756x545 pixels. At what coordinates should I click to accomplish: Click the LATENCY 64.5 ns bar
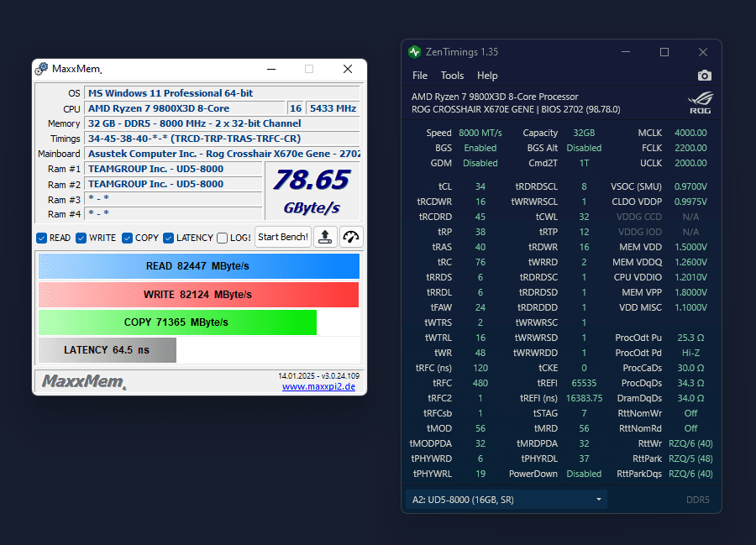(108, 350)
